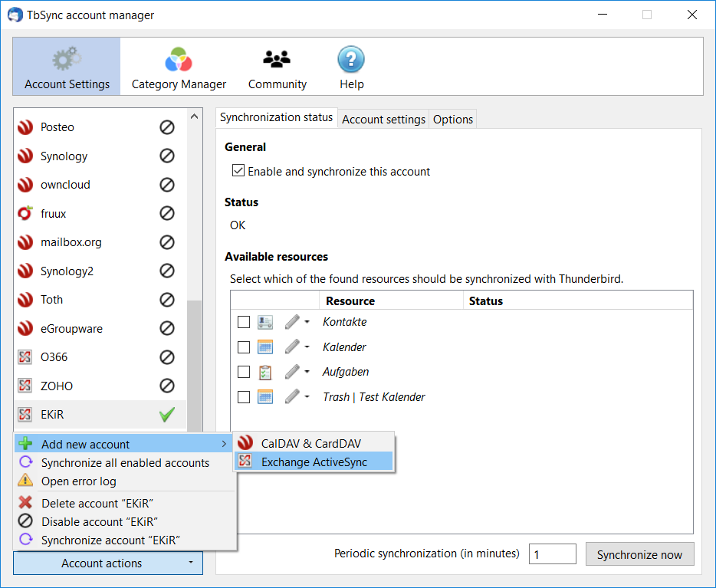The height and width of the screenshot is (588, 716).
Task: Click the Kontakte resource name
Action: tap(344, 322)
